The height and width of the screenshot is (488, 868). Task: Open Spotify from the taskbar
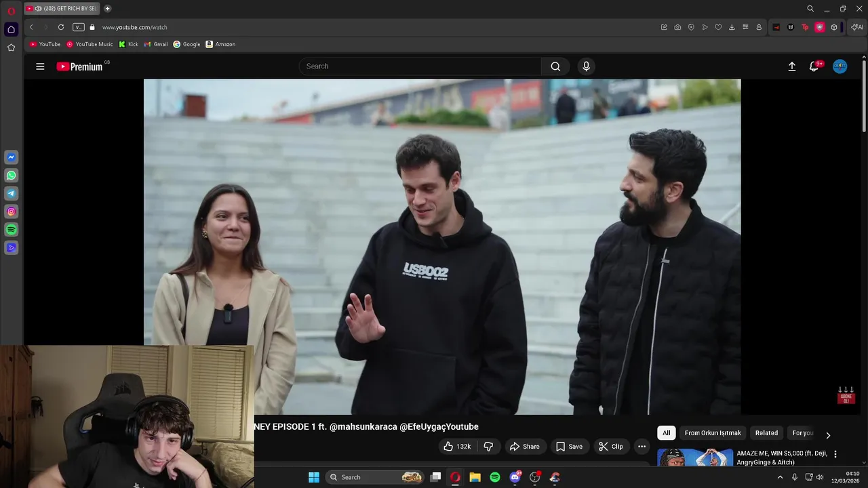click(x=495, y=477)
